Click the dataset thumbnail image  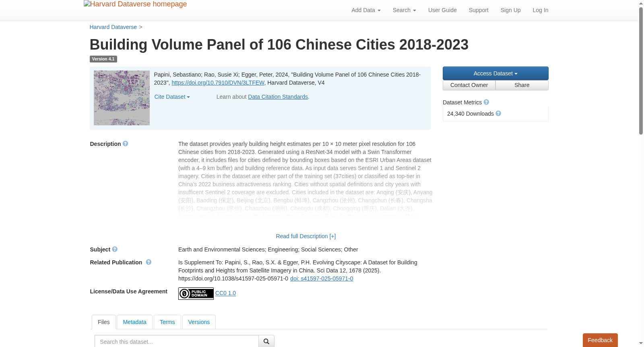(x=122, y=98)
